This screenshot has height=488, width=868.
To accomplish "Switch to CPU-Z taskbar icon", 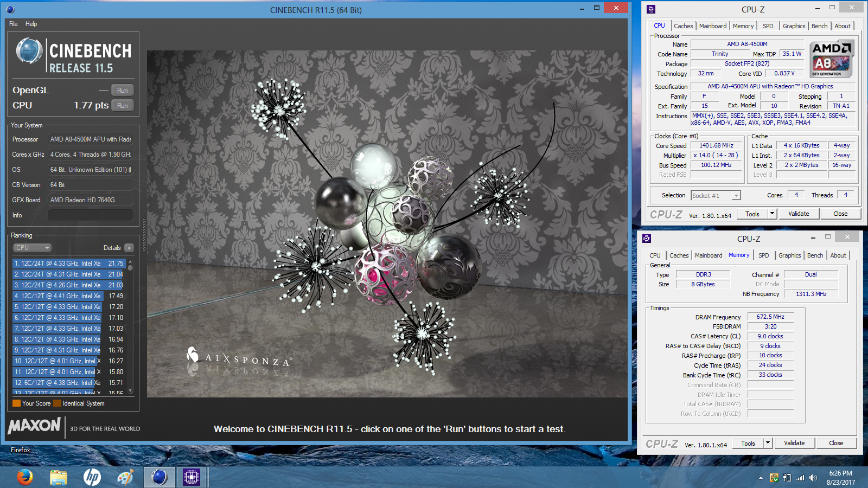I will [192, 477].
